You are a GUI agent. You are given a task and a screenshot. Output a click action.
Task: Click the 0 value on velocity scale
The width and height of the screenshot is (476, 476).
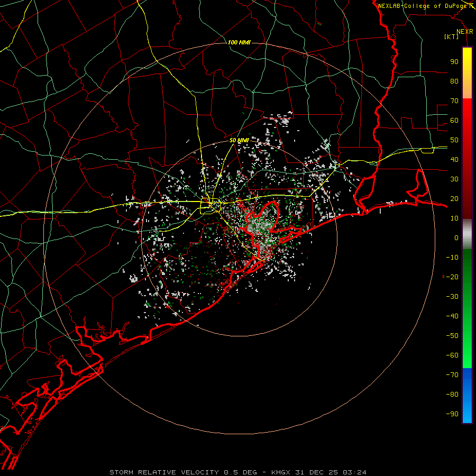[x=456, y=237]
